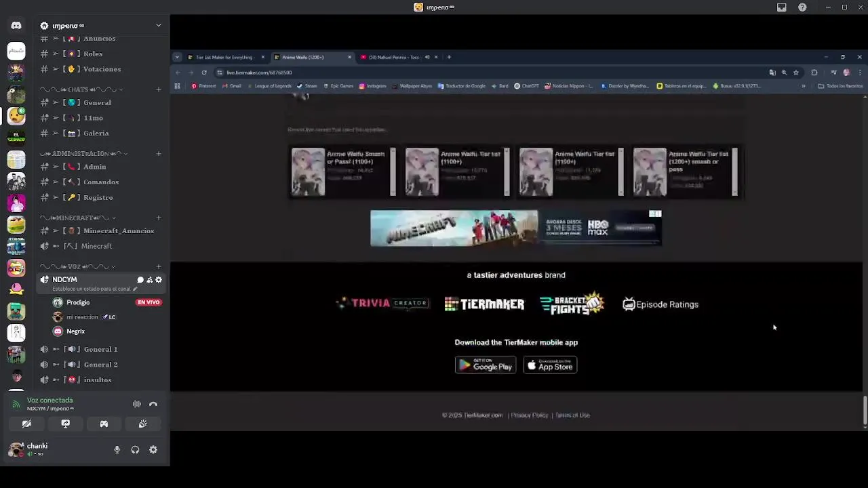This screenshot has width=868, height=488.
Task: Open the Terms of Use footer link
Action: point(572,415)
